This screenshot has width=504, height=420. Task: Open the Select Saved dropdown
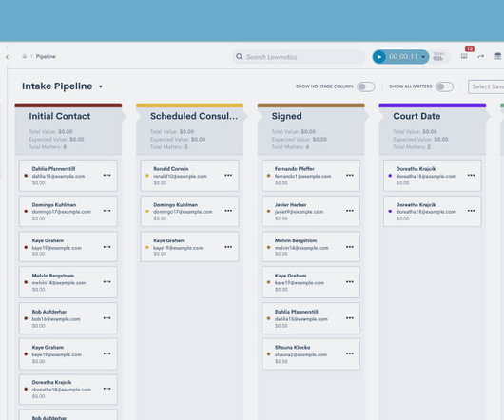point(486,86)
